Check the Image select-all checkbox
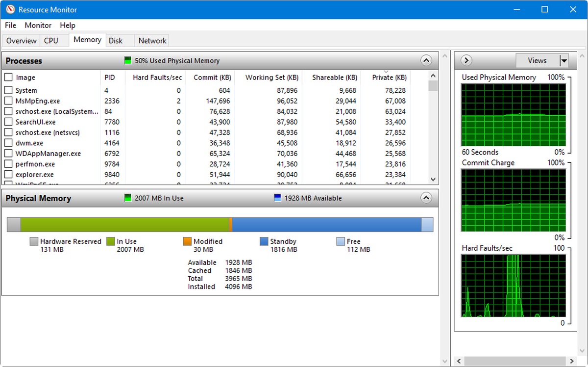The image size is (588, 367). [8, 77]
